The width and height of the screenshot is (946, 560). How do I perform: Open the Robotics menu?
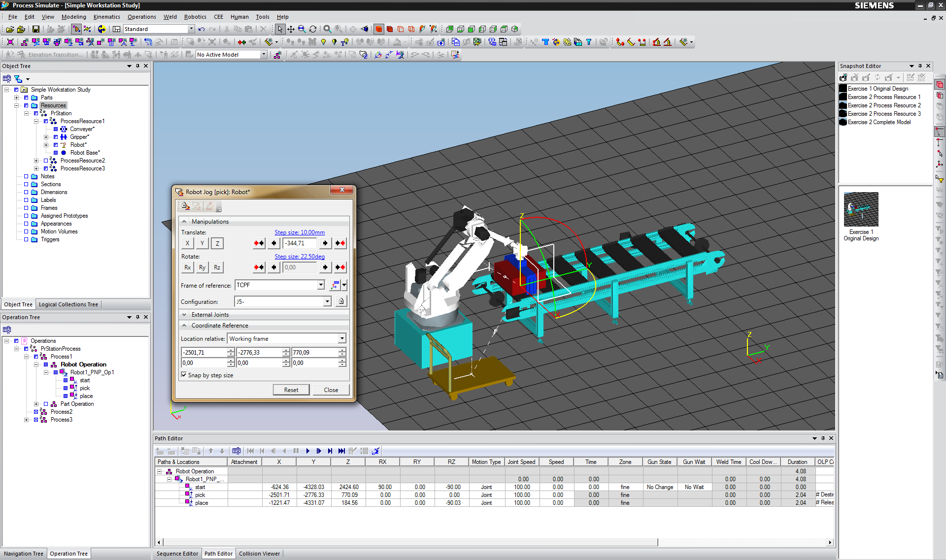[x=195, y=17]
